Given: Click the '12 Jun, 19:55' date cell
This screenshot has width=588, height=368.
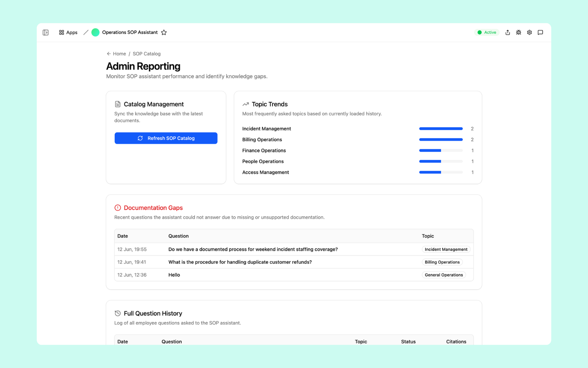Looking at the screenshot, I should coord(132,249).
